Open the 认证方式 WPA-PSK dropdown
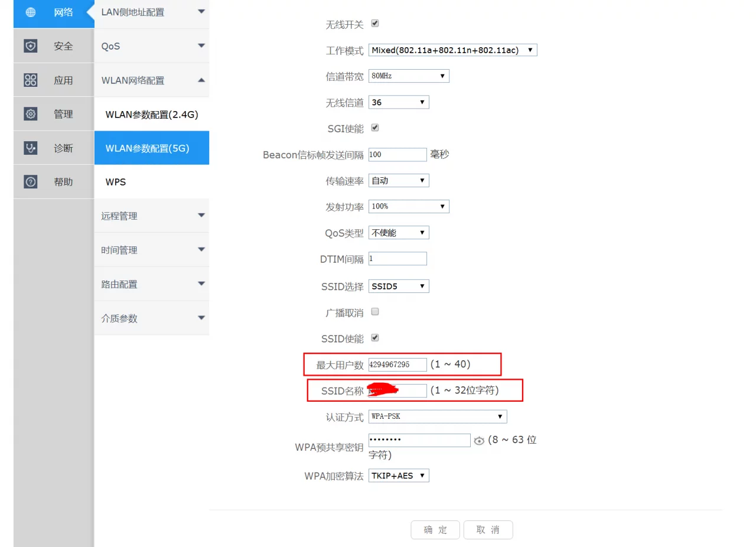The image size is (756, 547). click(437, 416)
